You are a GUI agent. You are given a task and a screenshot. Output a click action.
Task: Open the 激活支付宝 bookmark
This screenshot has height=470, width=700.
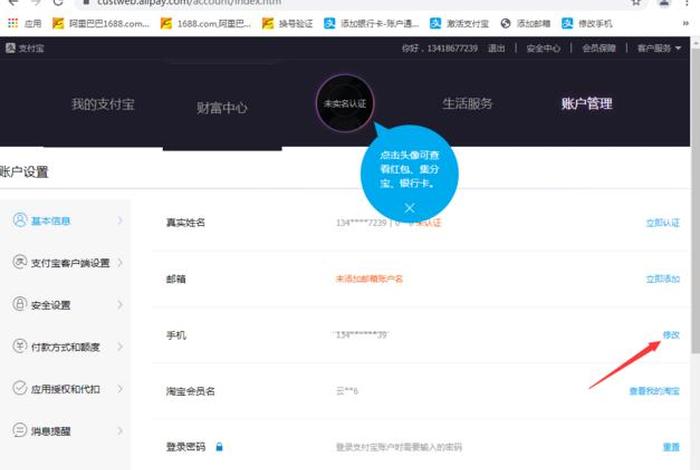point(459,23)
